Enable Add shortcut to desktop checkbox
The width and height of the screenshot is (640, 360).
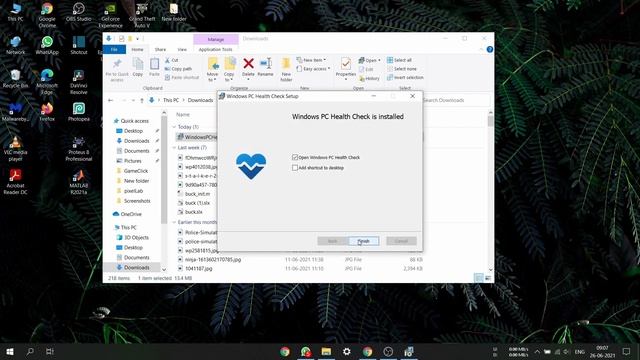click(295, 168)
